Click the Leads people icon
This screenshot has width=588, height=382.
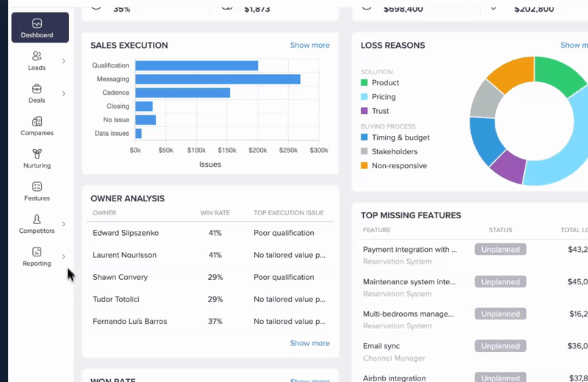point(37,57)
